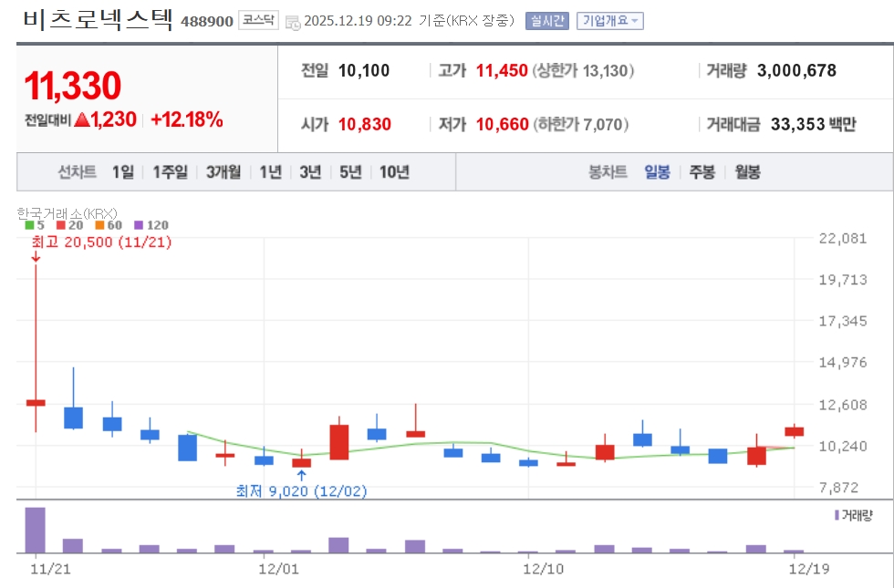Click the 시가 value 10,830
Screen dimensions: 894x588
364,124
